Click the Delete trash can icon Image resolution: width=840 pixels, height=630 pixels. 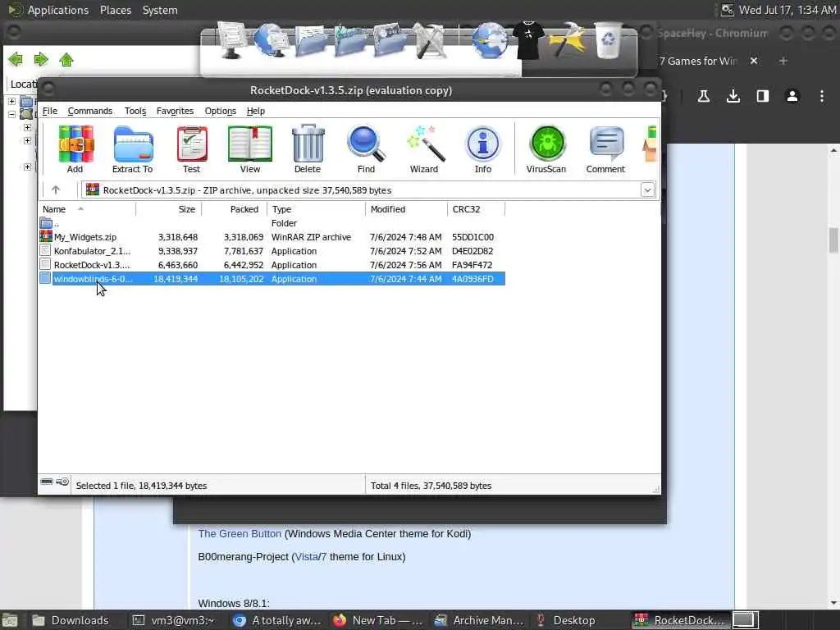click(308, 148)
